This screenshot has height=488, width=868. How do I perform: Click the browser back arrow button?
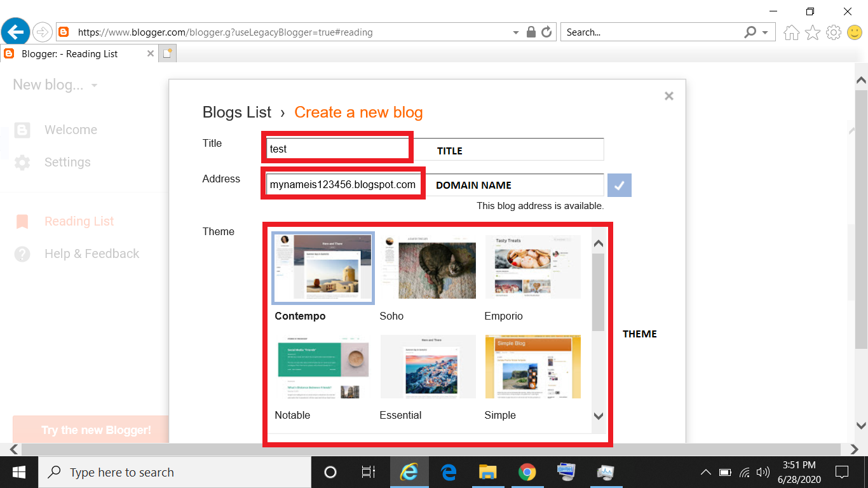point(15,31)
